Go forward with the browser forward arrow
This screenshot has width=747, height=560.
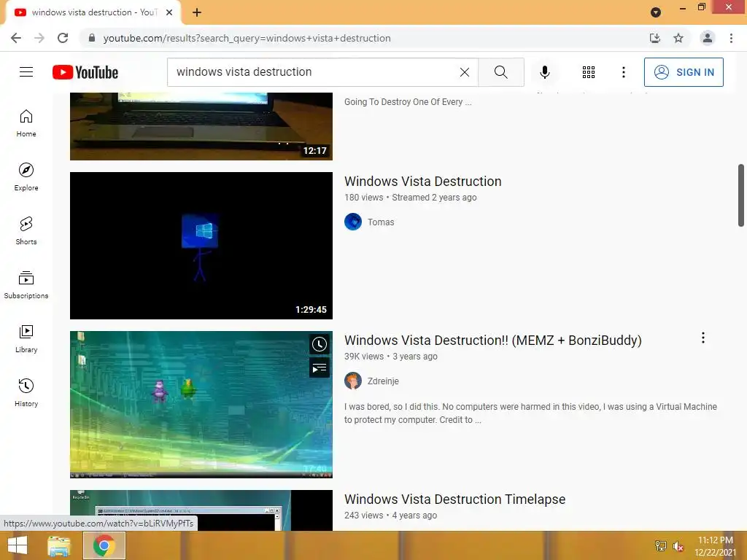(39, 38)
